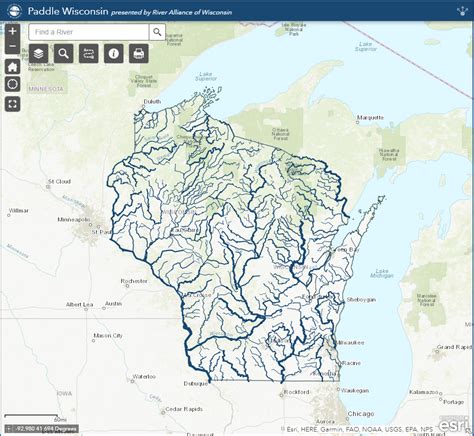Toggle the coordinate display button
Screen dimensions: 474x436
[9, 429]
